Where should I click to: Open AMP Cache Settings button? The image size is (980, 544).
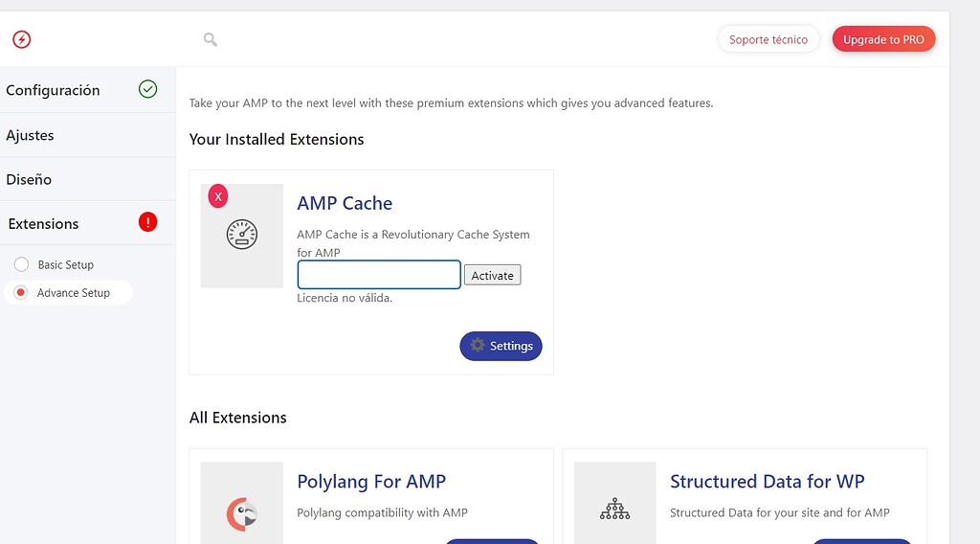501,346
